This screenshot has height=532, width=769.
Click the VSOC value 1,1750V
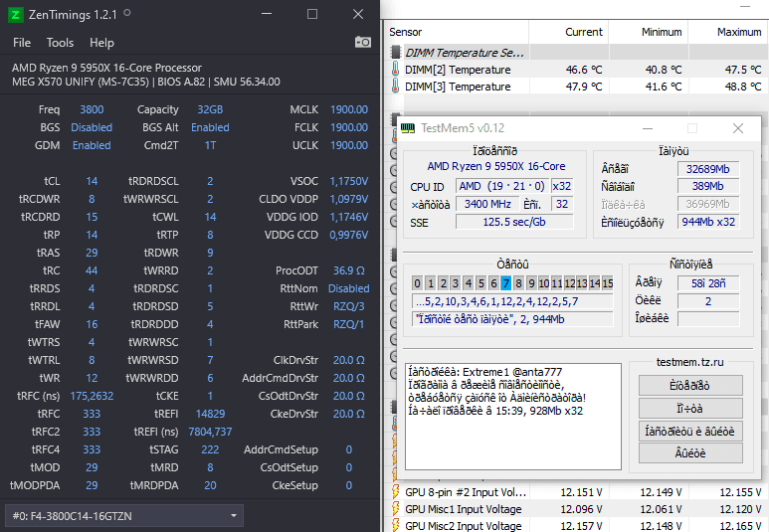point(349,181)
